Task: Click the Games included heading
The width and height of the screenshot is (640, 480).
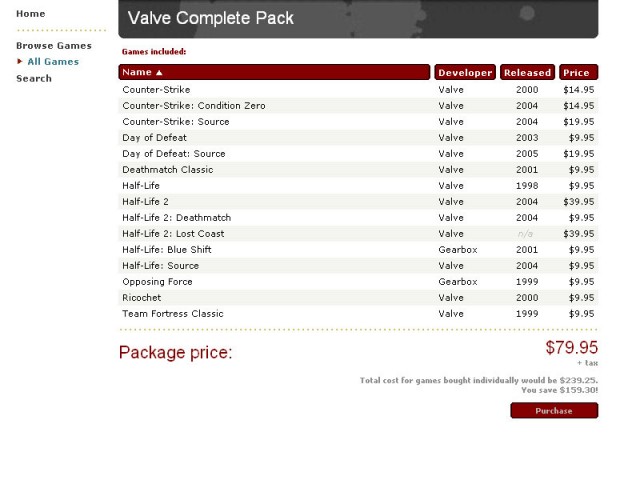Action: (x=154, y=52)
